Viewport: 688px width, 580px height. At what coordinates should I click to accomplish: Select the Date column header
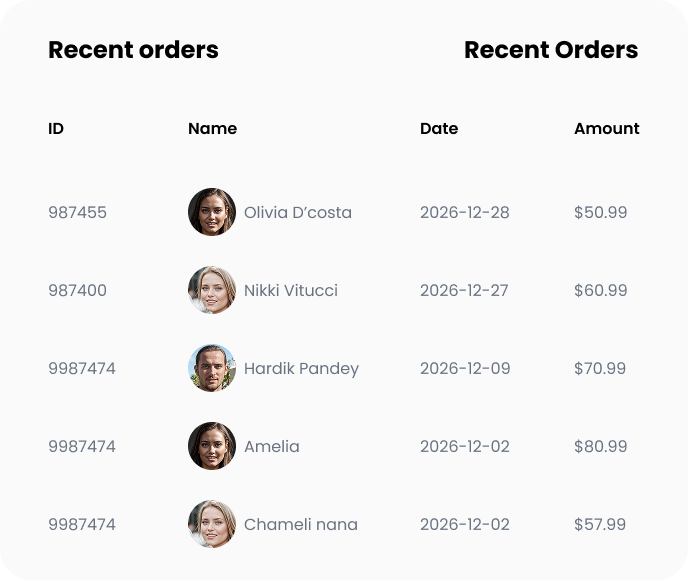[x=439, y=129]
